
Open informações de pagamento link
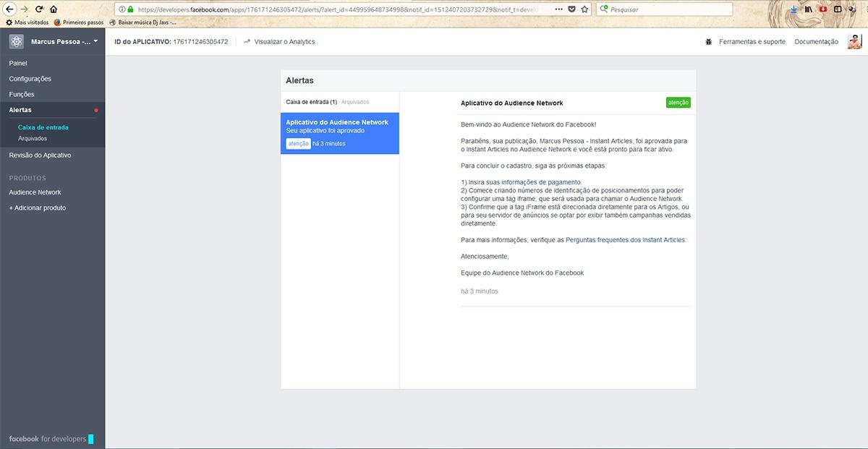541,182
